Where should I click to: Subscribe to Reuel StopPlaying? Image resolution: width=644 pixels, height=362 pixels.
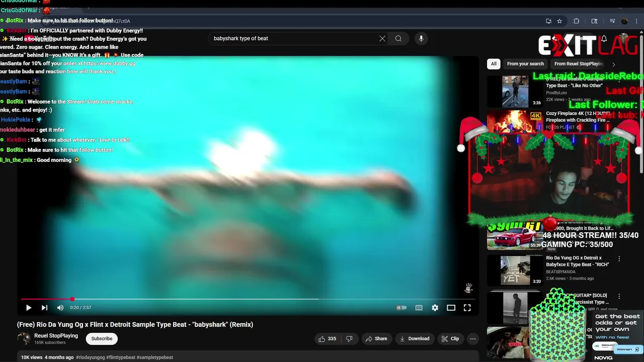tap(102, 339)
